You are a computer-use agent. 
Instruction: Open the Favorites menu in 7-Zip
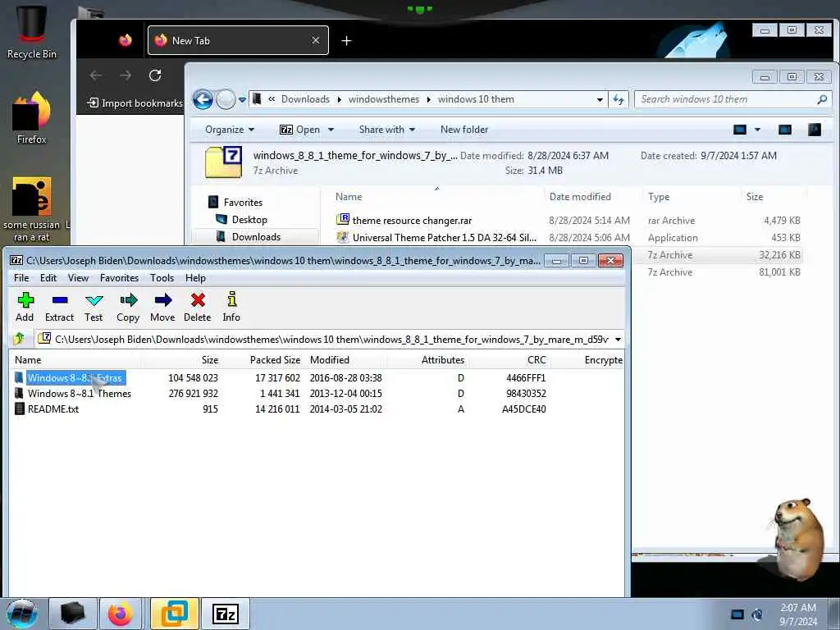(119, 277)
